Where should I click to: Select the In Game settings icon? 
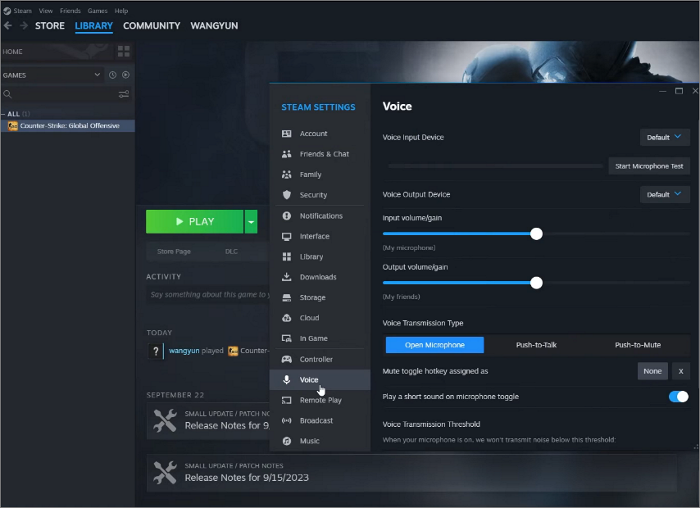(x=287, y=338)
